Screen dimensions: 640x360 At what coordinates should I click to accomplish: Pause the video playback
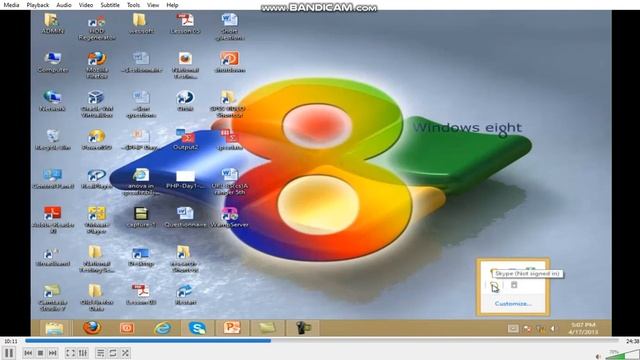[x=9, y=353]
